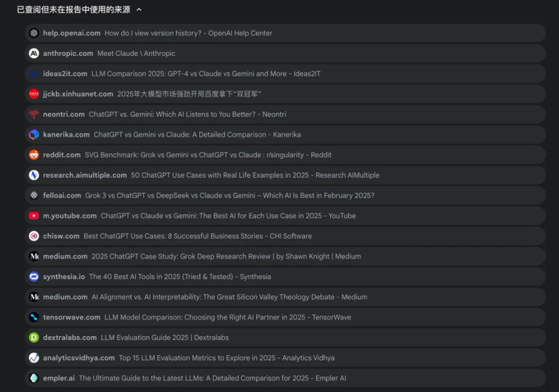The image size is (559, 392).
Task: Open the Medium Grok Deep Research Review article
Action: coord(285,256)
